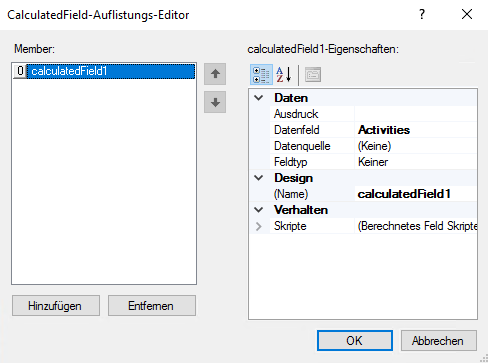Screen dimensions: 488x363
Task: Select the Skripte value Berechnetes Feld Skripte
Action: pos(415,226)
